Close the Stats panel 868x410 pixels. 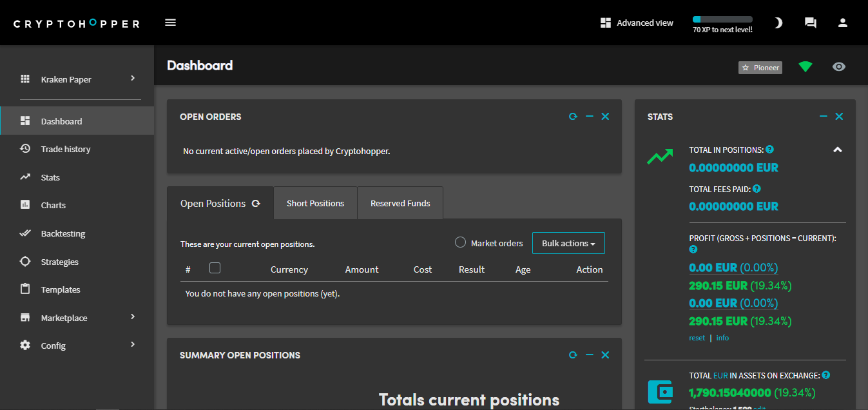click(839, 117)
